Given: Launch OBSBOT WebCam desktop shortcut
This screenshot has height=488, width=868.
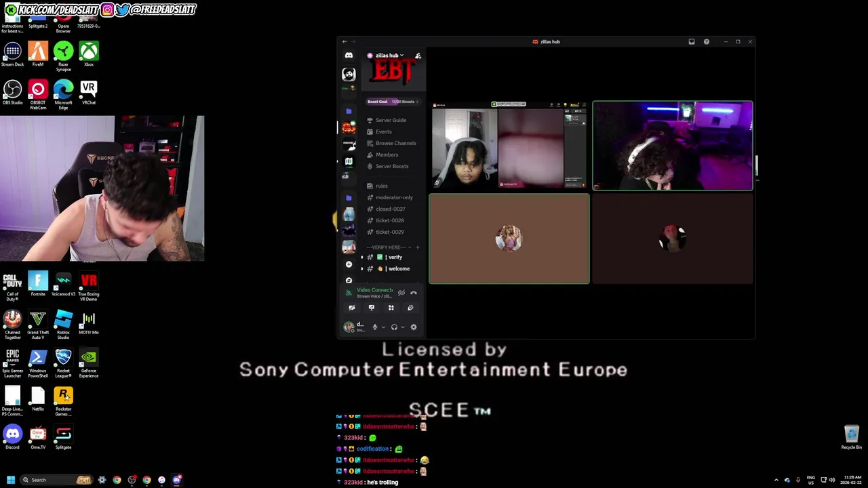Looking at the screenshot, I should point(38,95).
